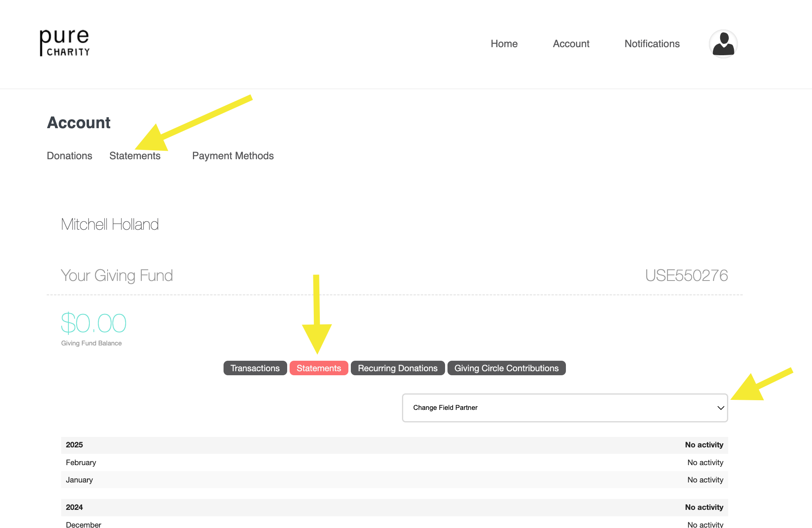The height and width of the screenshot is (528, 812).
Task: Click the dropdown chevron arrow
Action: click(x=721, y=408)
